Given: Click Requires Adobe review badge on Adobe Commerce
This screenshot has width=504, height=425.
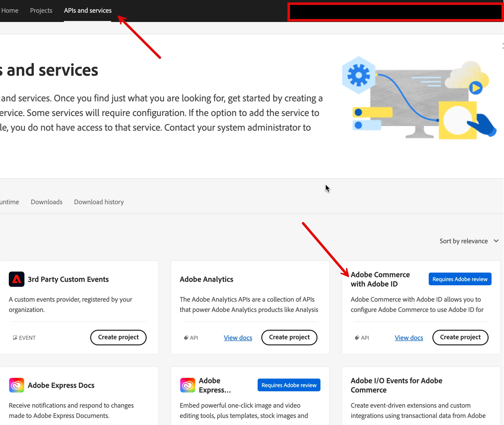Looking at the screenshot, I should pos(460,279).
